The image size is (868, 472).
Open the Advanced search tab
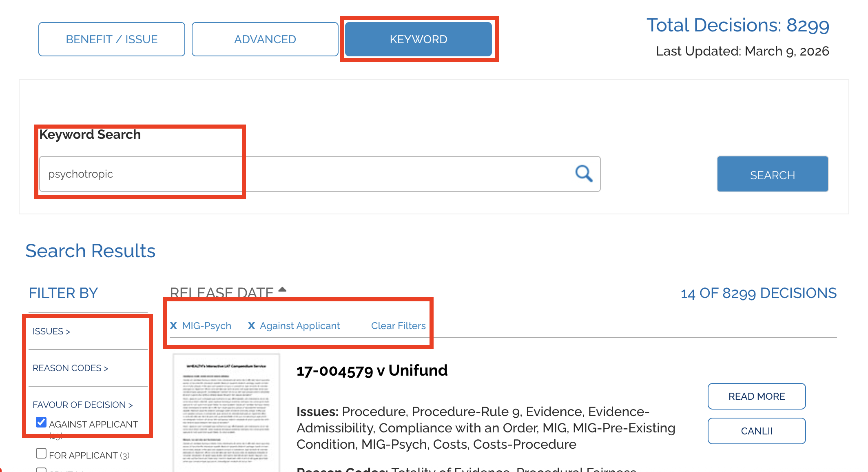click(265, 39)
